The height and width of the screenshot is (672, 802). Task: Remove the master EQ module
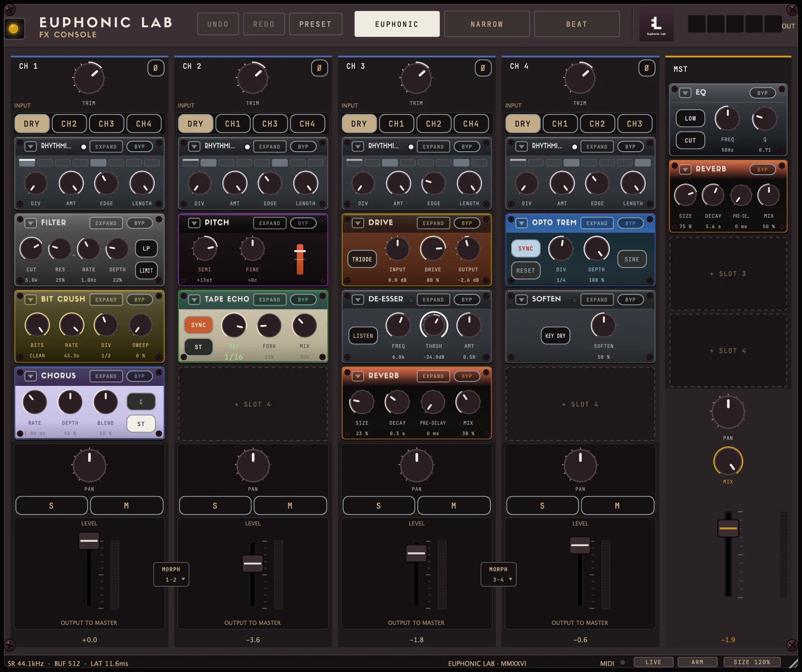coord(782,89)
